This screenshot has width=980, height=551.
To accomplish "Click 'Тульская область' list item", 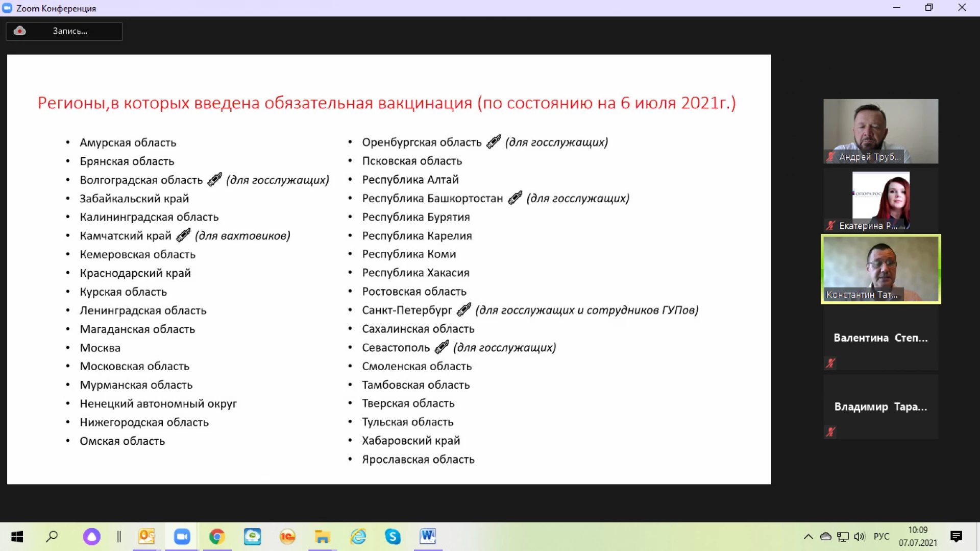I will (x=407, y=422).
